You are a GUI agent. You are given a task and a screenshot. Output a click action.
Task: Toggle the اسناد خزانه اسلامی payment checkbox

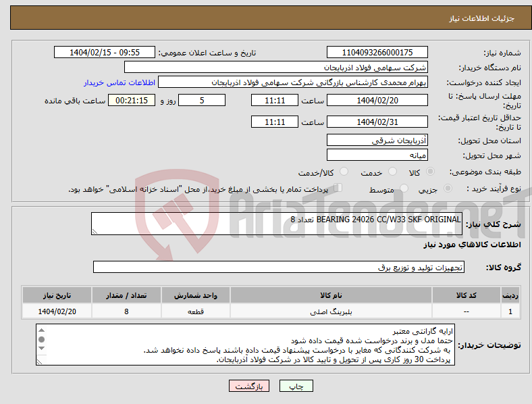point(338,188)
